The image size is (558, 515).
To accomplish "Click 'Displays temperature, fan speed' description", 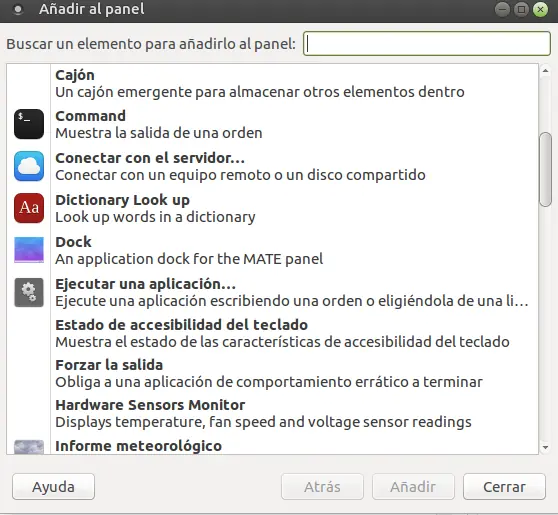I will (263, 422).
